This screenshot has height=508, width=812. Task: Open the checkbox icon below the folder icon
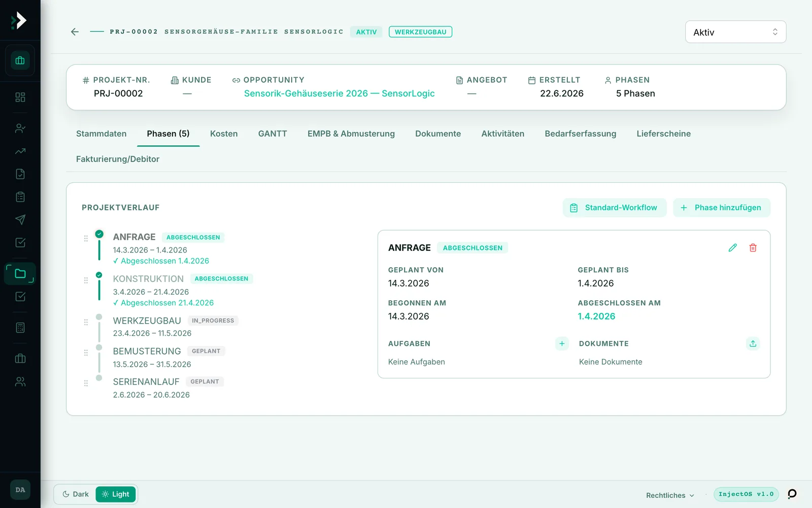20,296
